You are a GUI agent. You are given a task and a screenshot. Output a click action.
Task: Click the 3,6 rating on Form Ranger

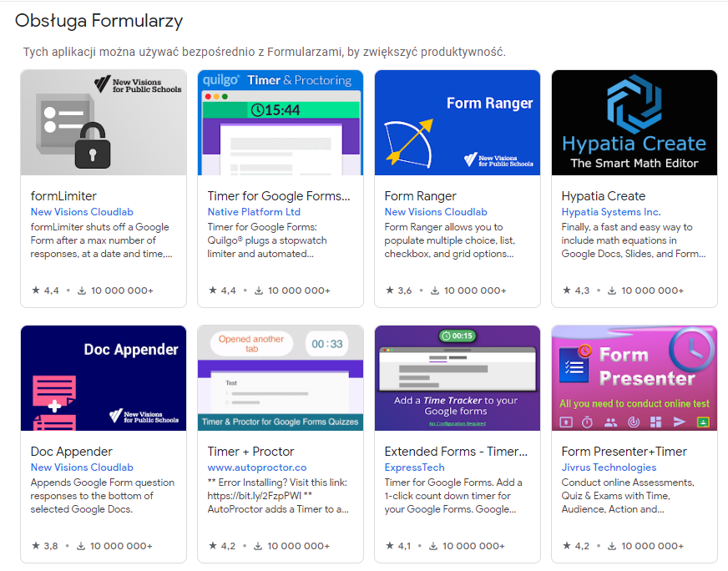(x=404, y=291)
